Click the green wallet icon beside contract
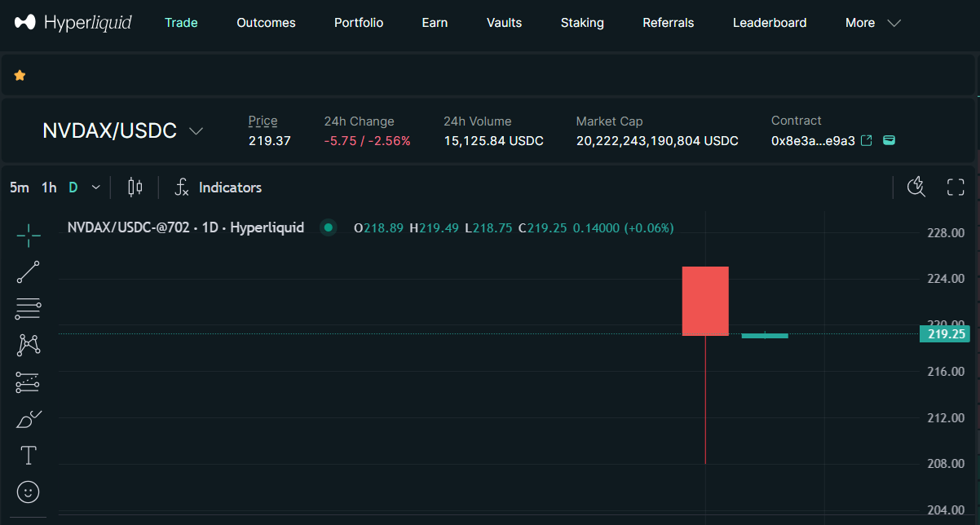Screen dimensions: 980x525 click(x=890, y=140)
